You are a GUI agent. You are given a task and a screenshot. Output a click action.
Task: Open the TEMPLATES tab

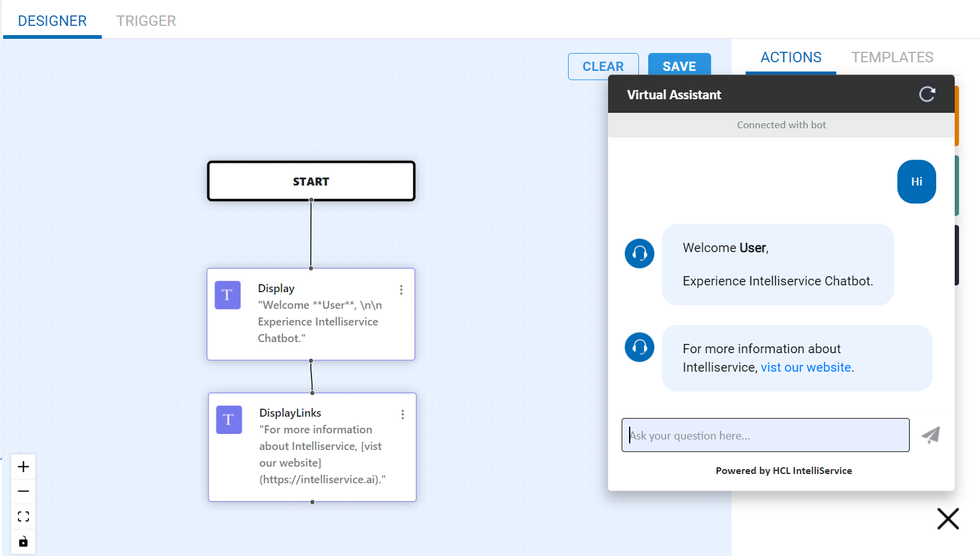892,57
